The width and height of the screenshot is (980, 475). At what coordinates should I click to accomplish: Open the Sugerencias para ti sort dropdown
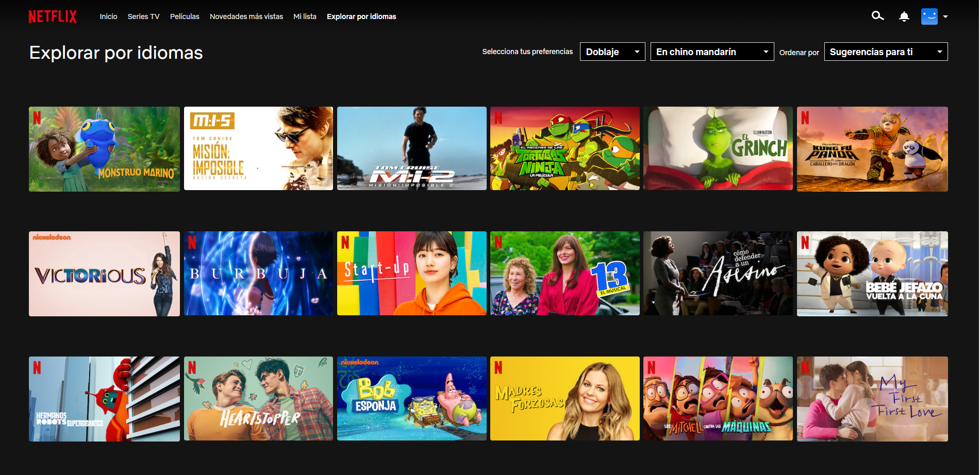886,52
